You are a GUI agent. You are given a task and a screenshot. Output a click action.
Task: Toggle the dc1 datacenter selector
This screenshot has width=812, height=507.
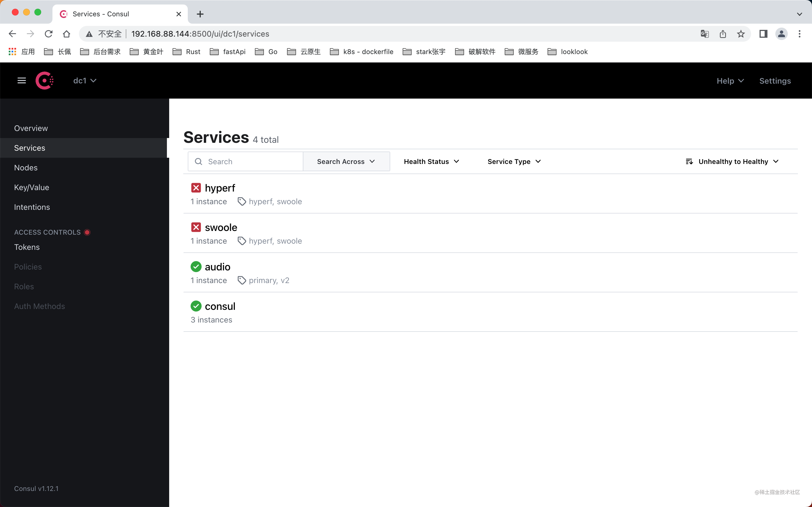[x=84, y=80]
